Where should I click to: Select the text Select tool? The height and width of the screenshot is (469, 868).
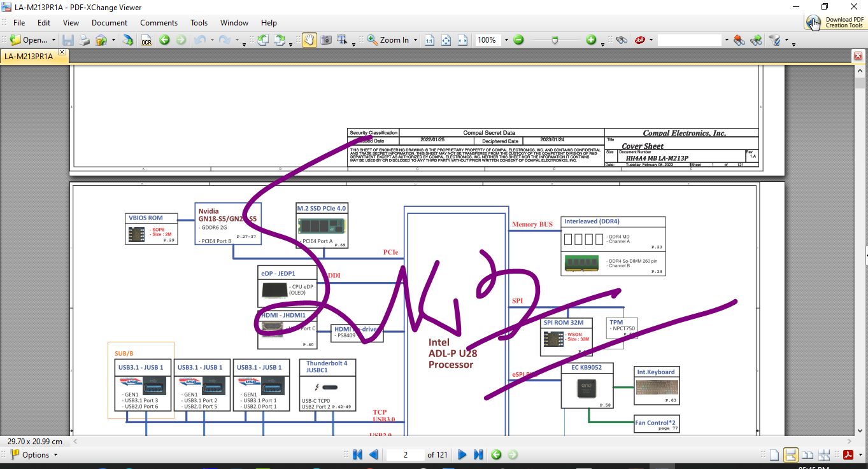tap(343, 40)
